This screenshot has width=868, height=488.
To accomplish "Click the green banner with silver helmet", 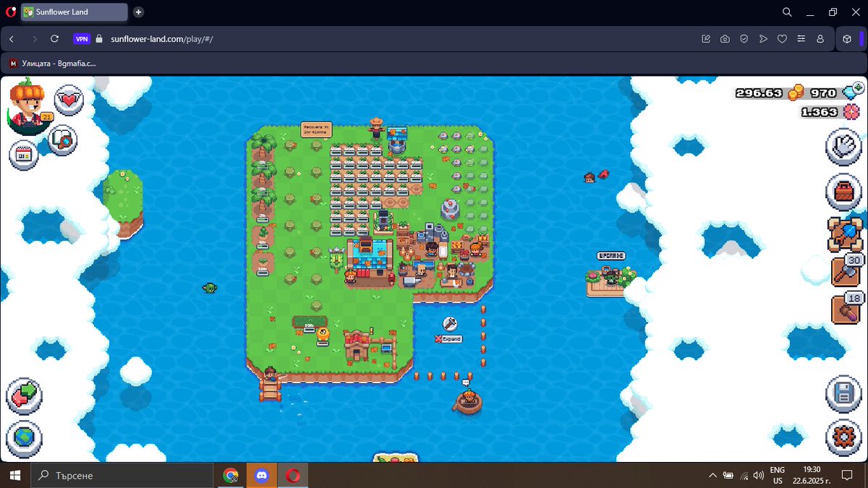I will pos(337,258).
